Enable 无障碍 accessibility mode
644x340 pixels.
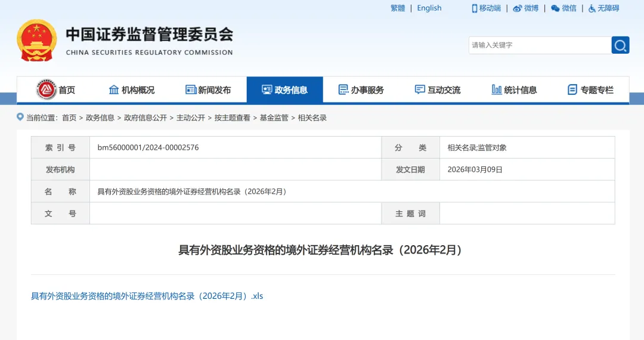pyautogui.click(x=608, y=8)
